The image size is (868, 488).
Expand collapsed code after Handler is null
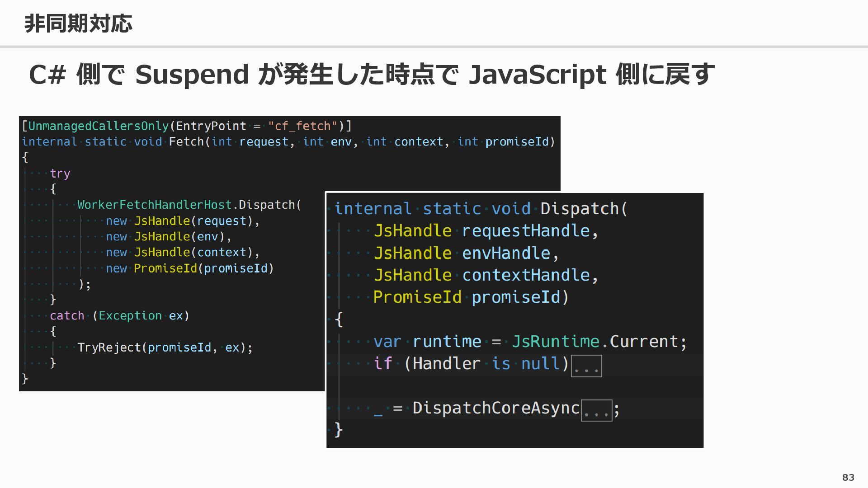tap(586, 366)
